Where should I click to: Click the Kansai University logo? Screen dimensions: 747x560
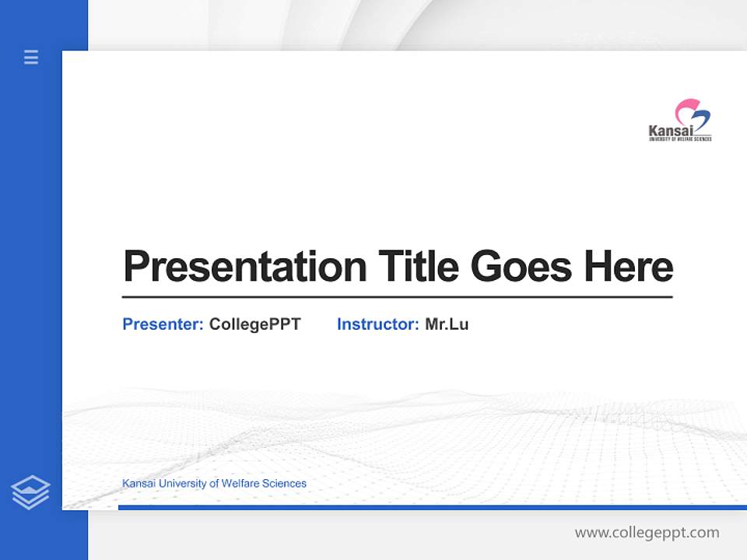coord(680,120)
